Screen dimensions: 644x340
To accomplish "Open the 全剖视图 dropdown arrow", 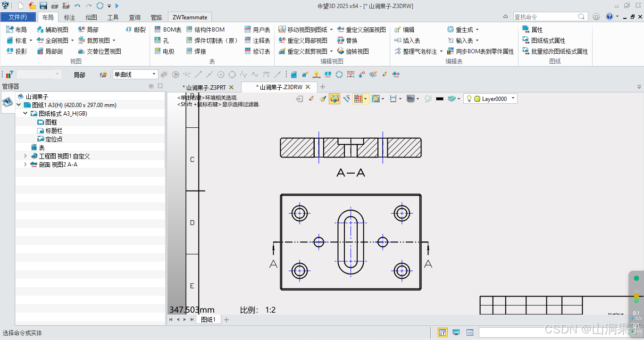I will click(72, 41).
